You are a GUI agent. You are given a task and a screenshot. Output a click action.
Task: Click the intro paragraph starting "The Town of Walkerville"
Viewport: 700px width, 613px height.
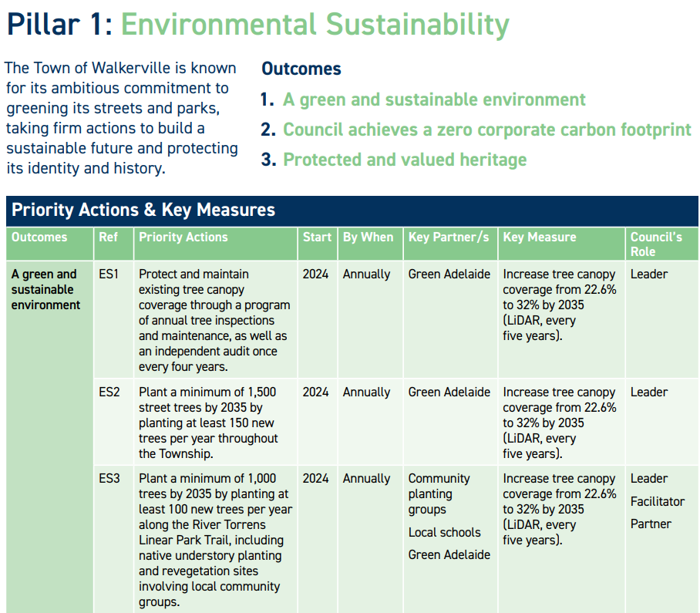click(122, 118)
